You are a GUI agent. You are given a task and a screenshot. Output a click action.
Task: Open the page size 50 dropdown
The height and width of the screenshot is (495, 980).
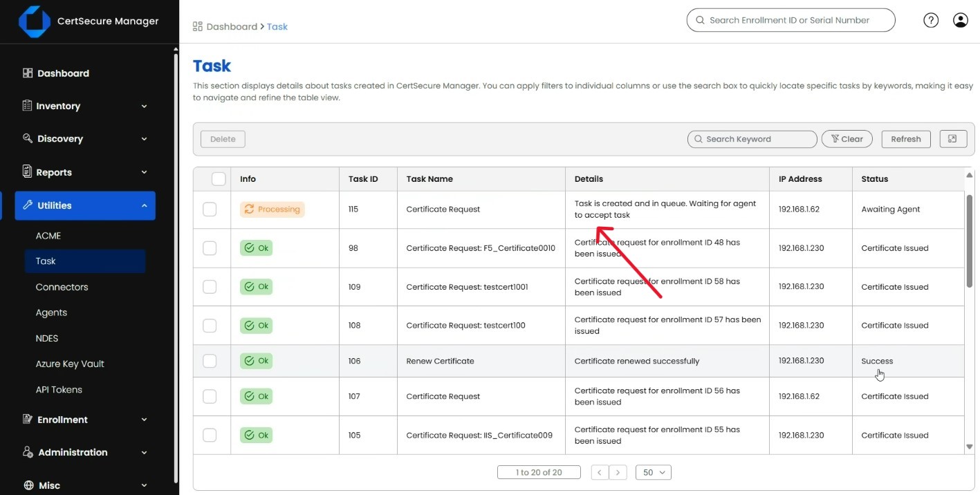tap(653, 472)
